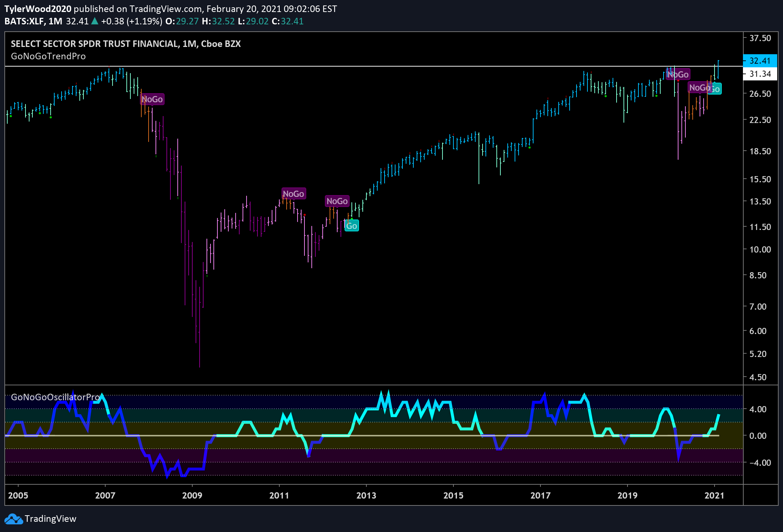Click the 11.50 price axis label
Viewport: 783px width, 532px height.
click(x=760, y=227)
